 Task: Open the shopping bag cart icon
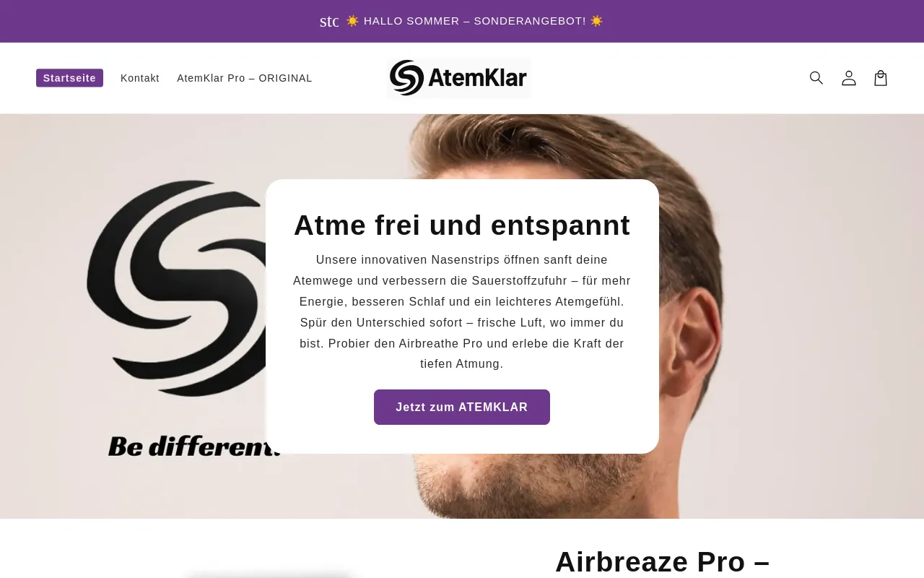(881, 78)
